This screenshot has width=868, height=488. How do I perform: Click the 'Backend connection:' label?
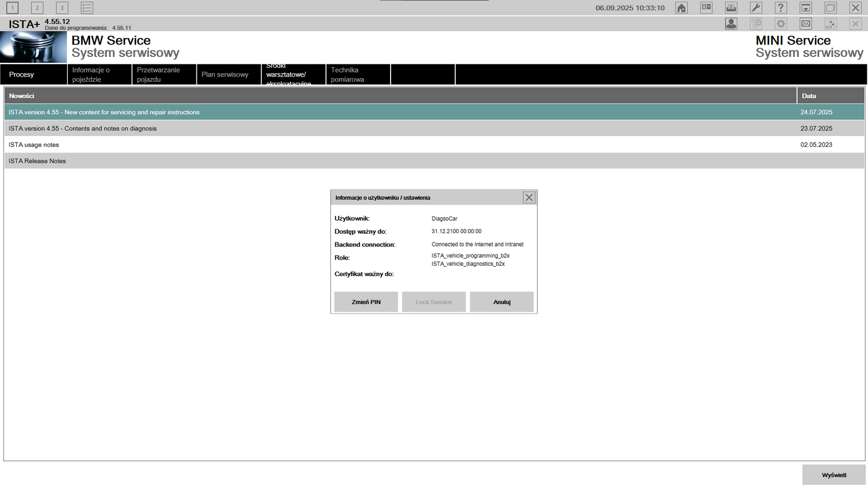tap(365, 245)
